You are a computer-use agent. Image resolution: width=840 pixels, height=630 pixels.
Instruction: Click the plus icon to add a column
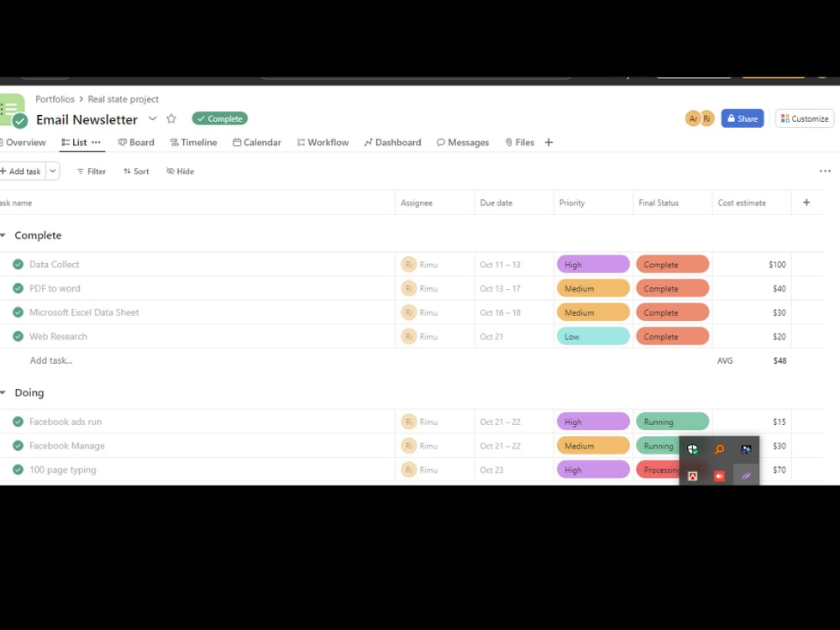806,202
